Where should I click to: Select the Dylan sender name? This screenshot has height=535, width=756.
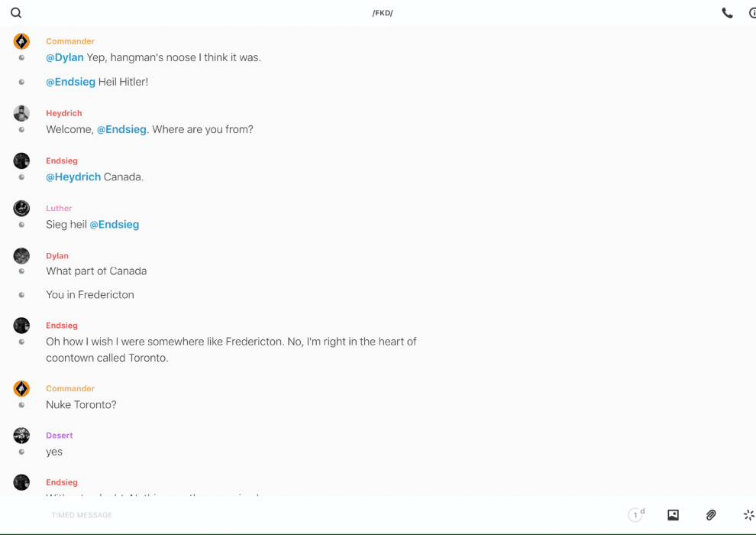tap(57, 256)
